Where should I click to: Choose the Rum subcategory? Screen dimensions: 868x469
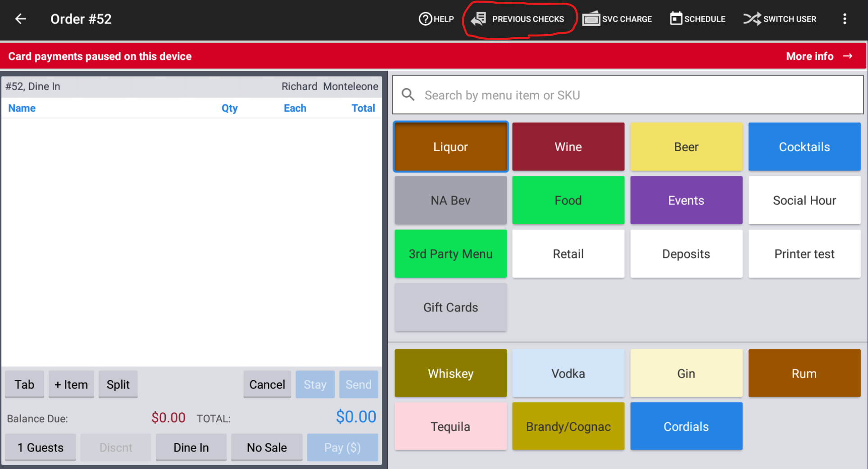(x=804, y=373)
